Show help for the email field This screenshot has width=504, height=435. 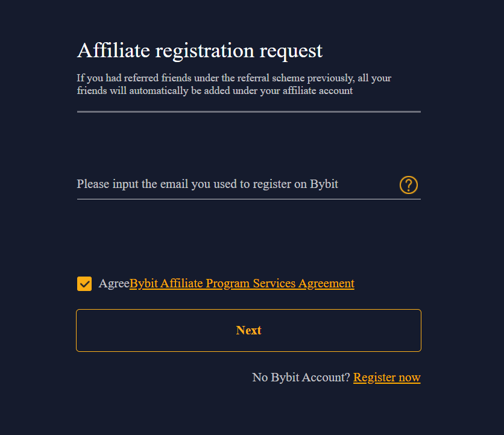point(408,185)
